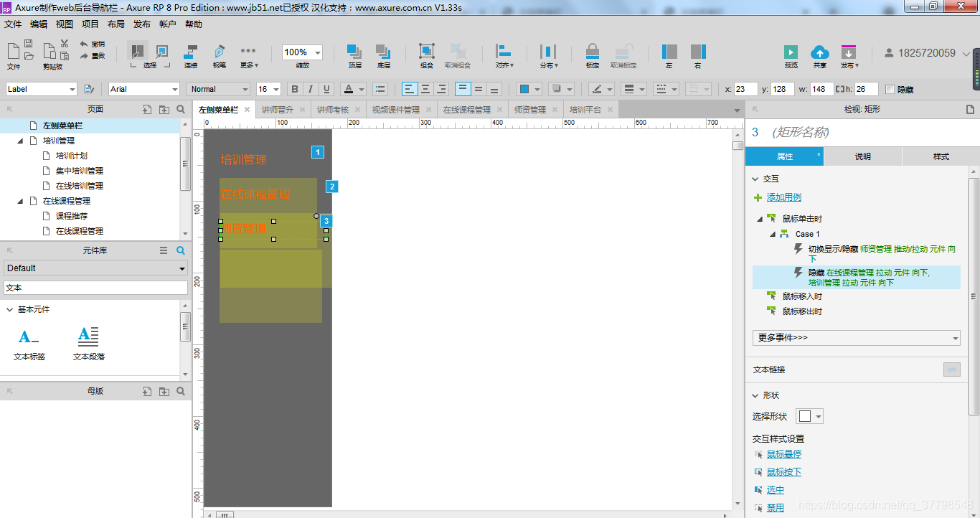980x518 pixels.
Task: Switch to the 说明 inspector tab
Action: [862, 156]
